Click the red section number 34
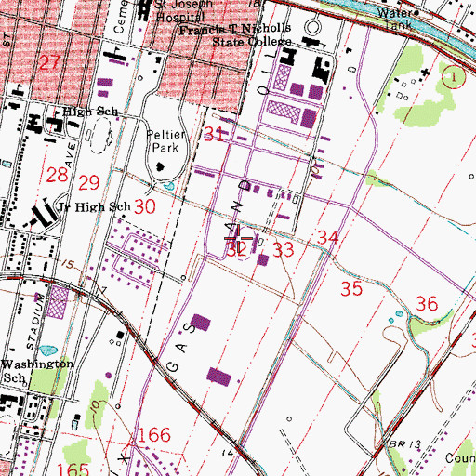The image size is (476, 476). [x=327, y=238]
